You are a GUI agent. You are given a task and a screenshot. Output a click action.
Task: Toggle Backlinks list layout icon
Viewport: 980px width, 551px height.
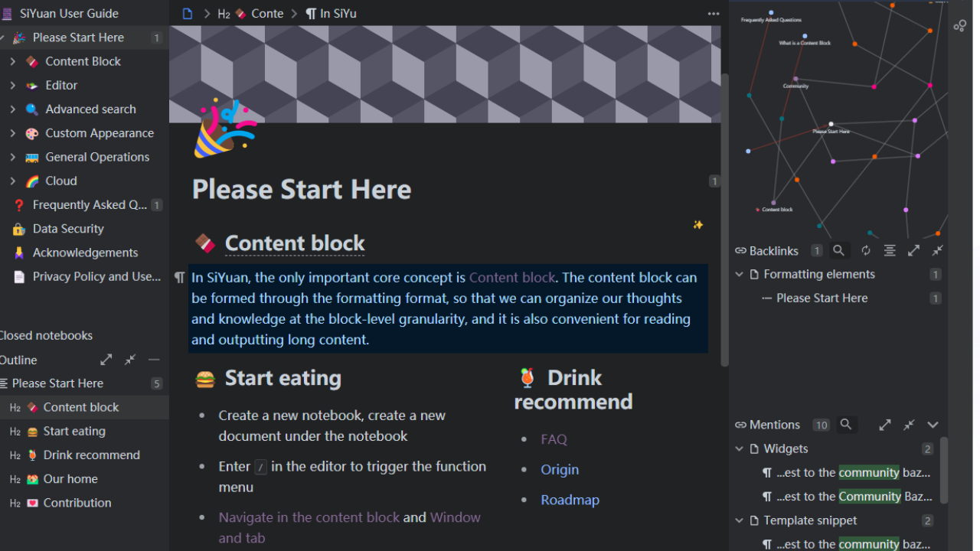[890, 250]
